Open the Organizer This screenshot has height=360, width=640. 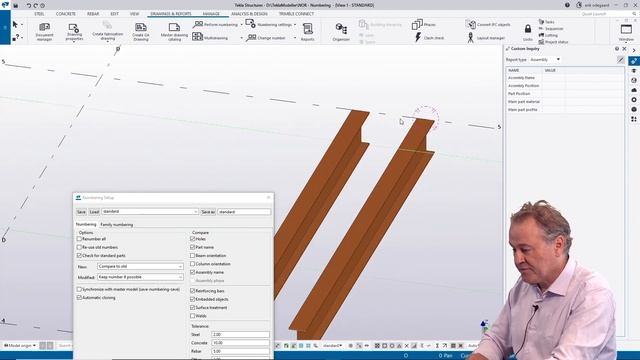point(341,32)
